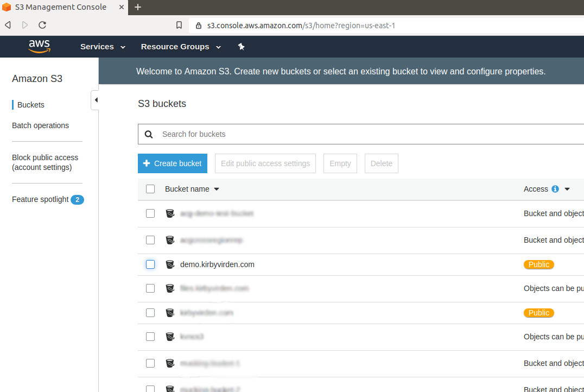This screenshot has width=584, height=392.
Task: Check the first bucket row's checkbox
Action: point(150,213)
